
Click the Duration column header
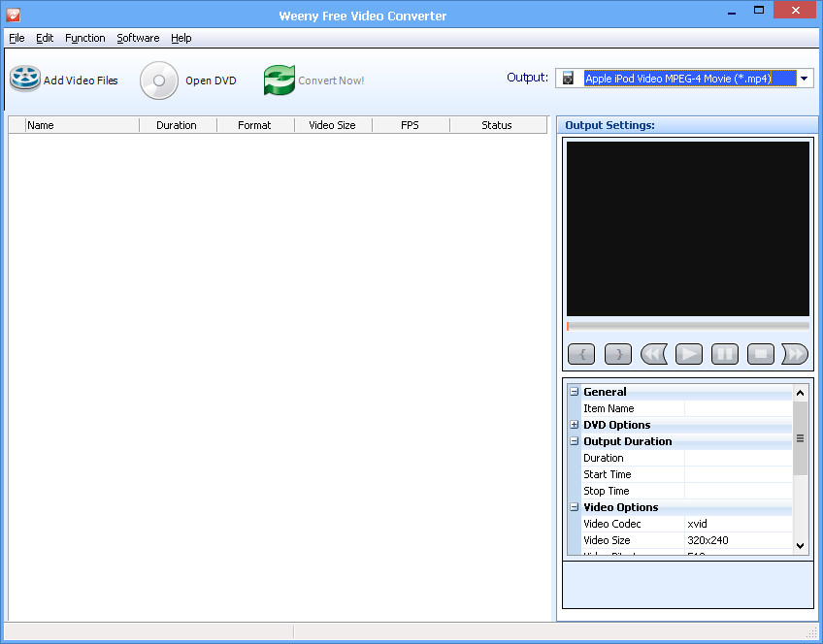pyautogui.click(x=178, y=125)
